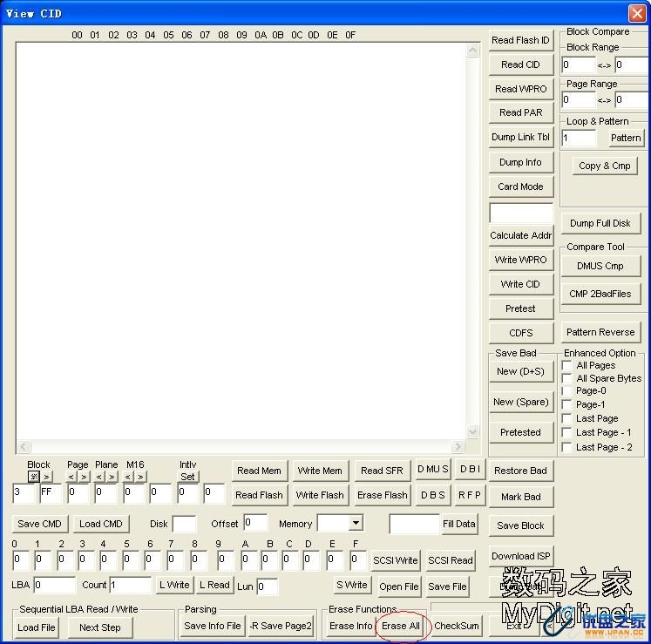
Task: Click the SCSI Read button
Action: [x=451, y=560]
